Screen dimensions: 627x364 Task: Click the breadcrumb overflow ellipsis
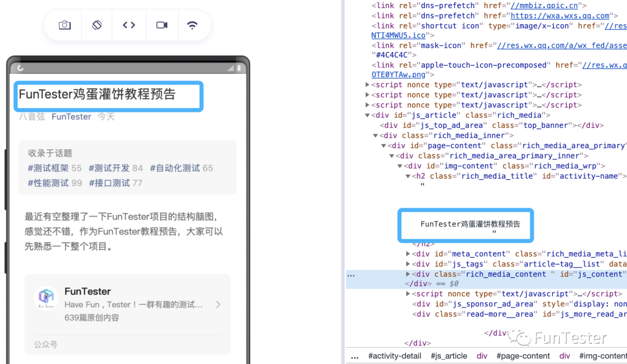355,356
